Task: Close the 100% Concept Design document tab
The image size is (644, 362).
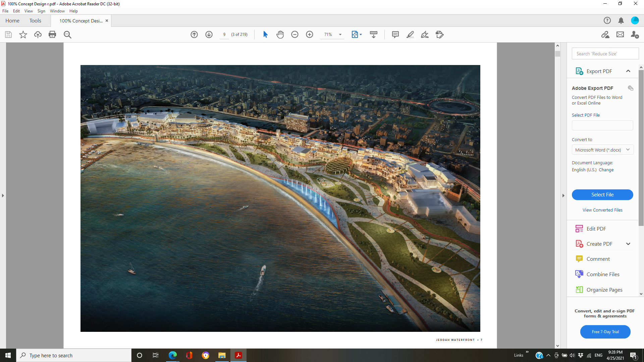Action: coord(107,20)
